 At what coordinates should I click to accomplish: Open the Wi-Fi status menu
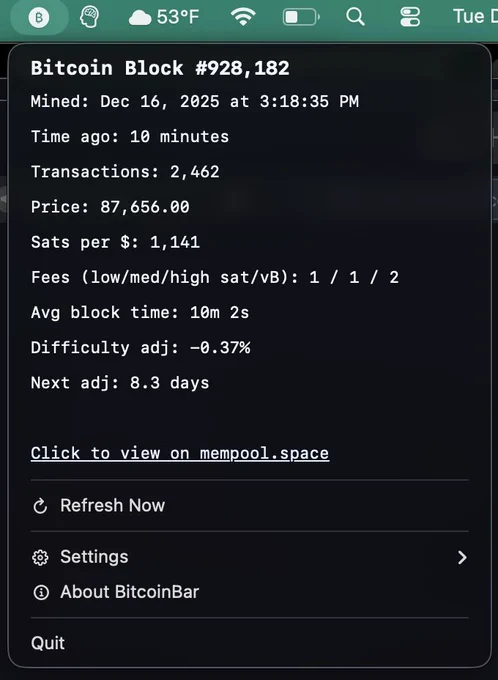[x=243, y=17]
